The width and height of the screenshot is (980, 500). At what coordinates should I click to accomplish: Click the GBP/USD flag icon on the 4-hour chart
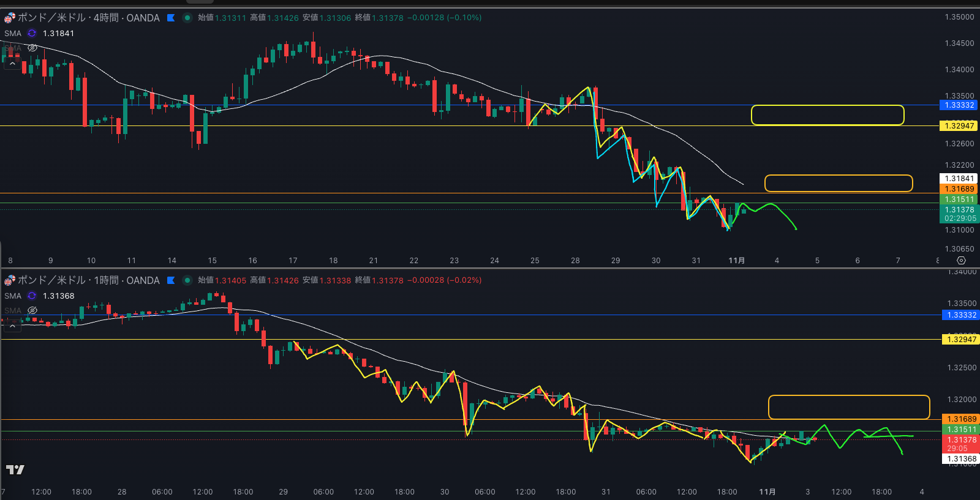click(x=9, y=18)
